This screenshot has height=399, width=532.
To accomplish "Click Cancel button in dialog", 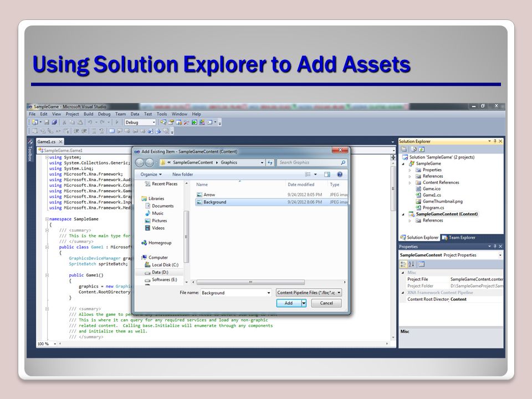I will pos(326,303).
